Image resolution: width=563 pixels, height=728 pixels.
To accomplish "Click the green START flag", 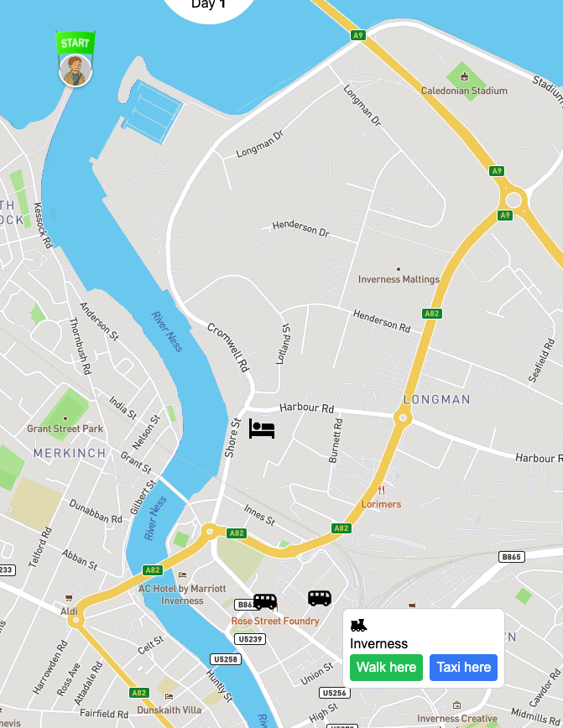I will (x=76, y=43).
